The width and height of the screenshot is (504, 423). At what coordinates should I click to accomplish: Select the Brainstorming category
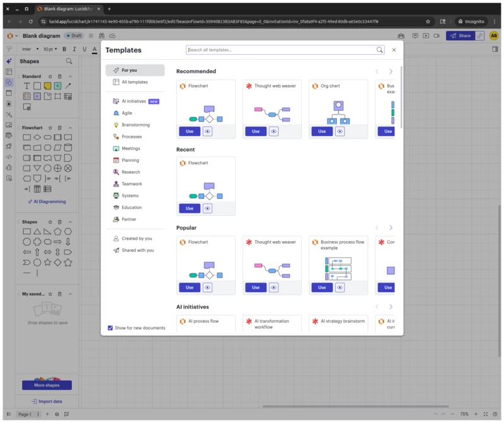135,125
